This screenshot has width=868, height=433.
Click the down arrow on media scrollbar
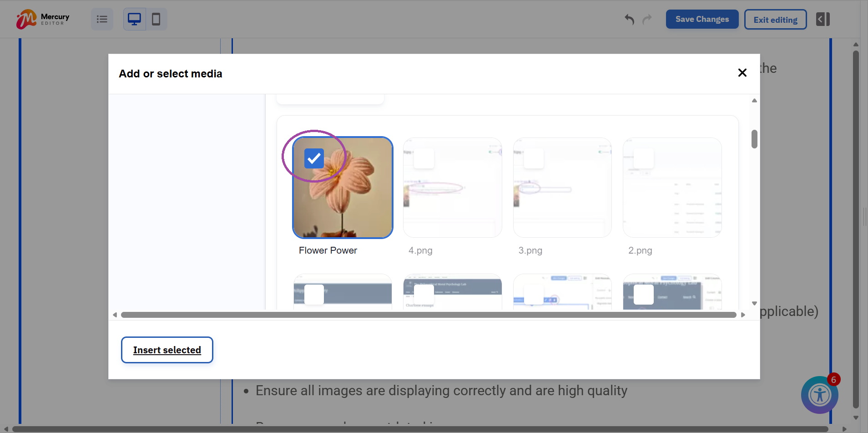click(754, 303)
